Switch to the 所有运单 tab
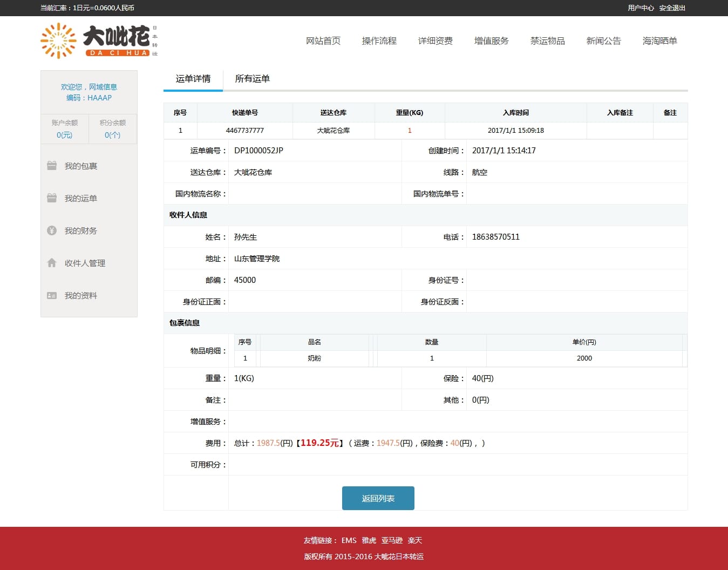728x570 pixels. coord(253,79)
